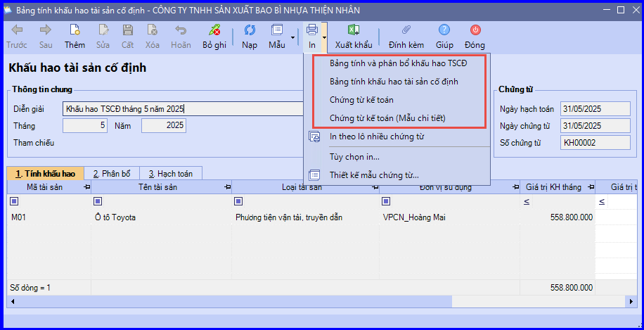Click the In print icon
Screen dimensions: 644x330
pyautogui.click(x=312, y=30)
